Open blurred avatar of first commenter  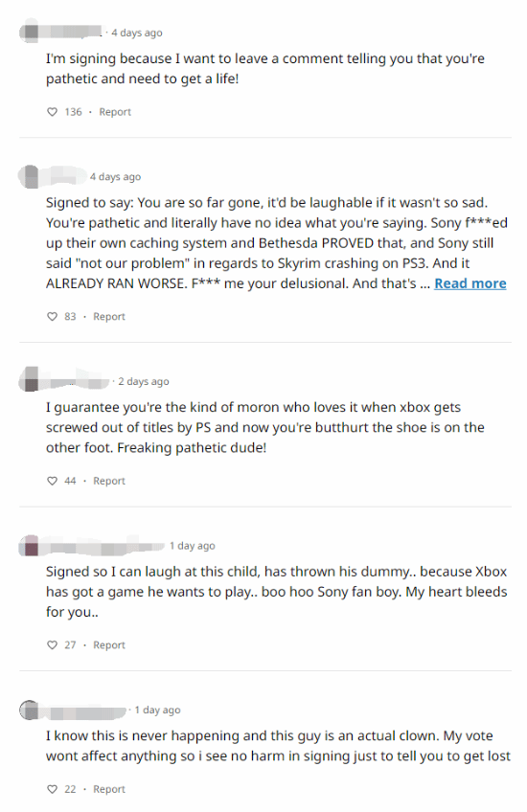pyautogui.click(x=30, y=33)
